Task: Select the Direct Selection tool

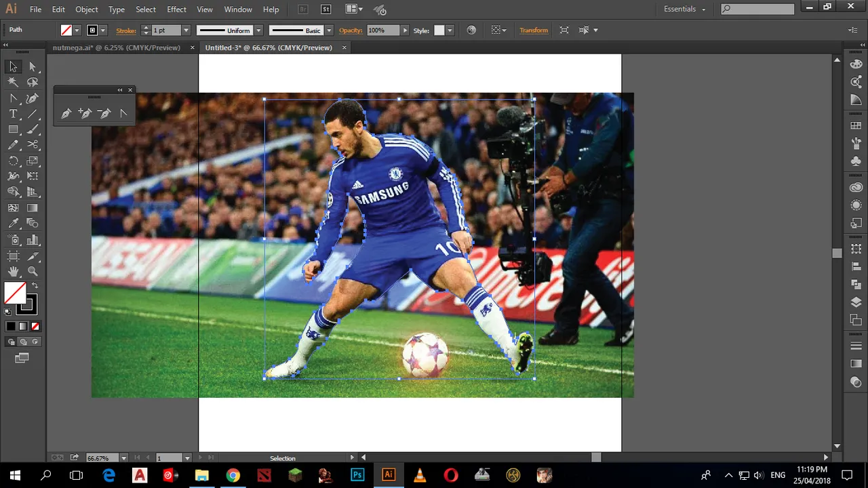Action: pyautogui.click(x=33, y=66)
